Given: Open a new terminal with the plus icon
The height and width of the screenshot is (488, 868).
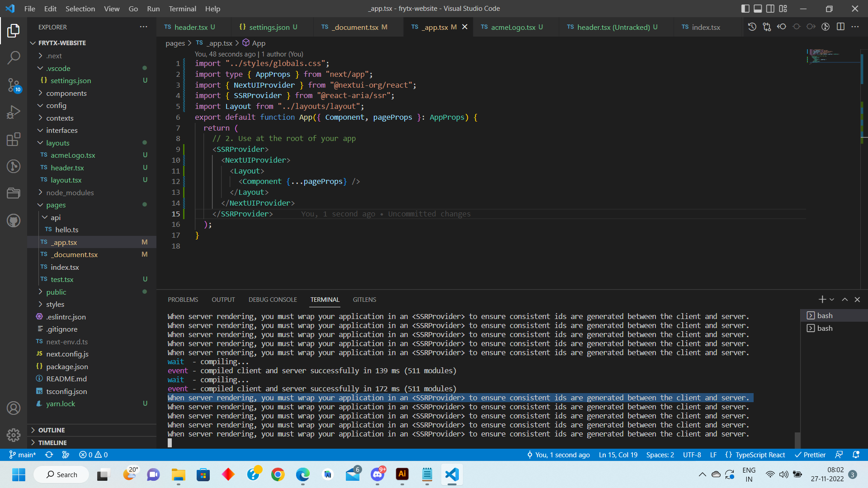Looking at the screenshot, I should [821, 300].
